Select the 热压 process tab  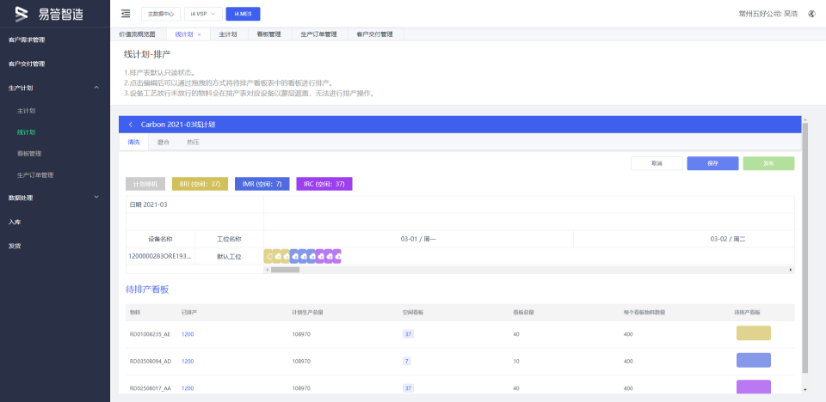tap(193, 142)
